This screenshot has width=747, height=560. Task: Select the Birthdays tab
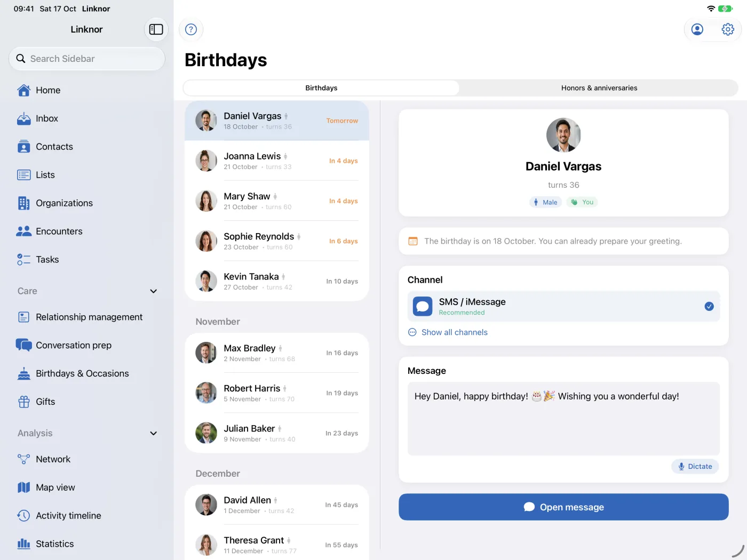pyautogui.click(x=321, y=88)
